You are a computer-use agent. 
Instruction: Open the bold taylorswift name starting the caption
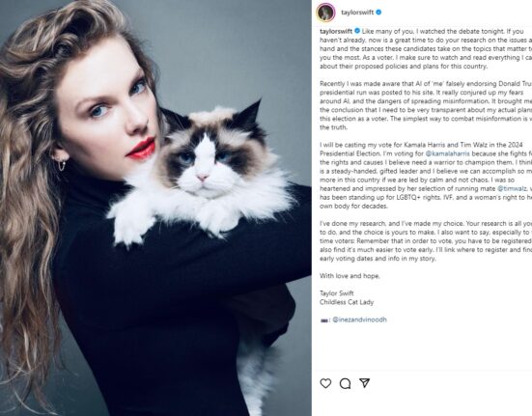[336, 31]
